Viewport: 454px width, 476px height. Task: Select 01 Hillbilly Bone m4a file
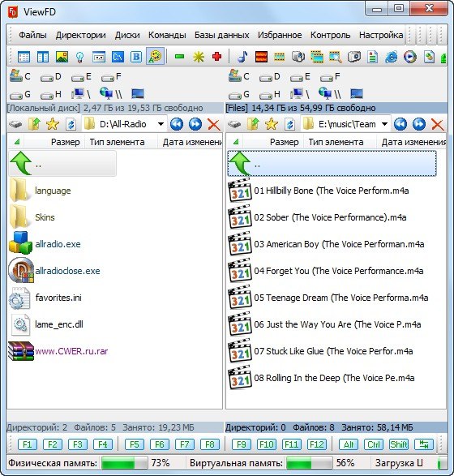pos(319,191)
